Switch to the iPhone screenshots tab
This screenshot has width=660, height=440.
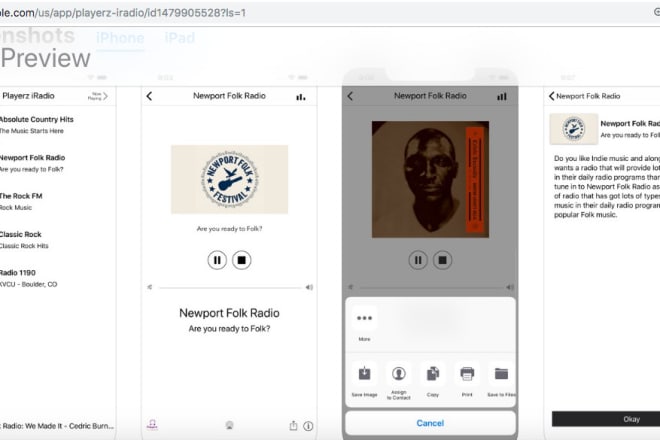pos(120,38)
